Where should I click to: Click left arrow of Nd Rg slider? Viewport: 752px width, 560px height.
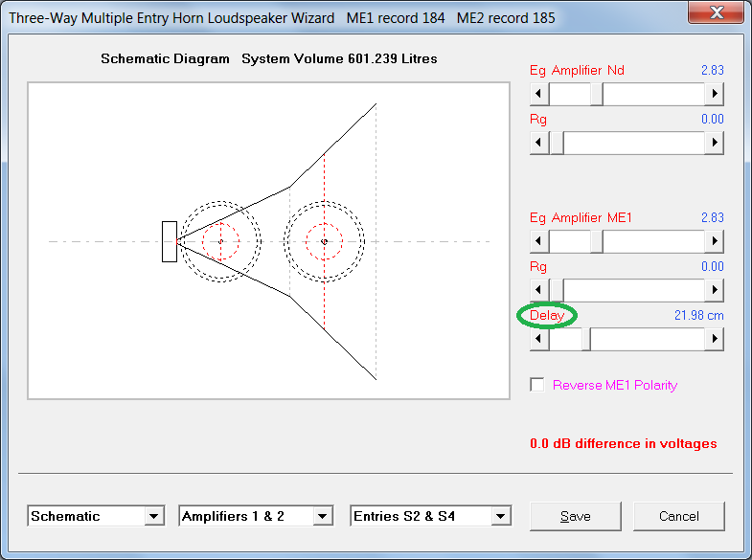pyautogui.click(x=539, y=143)
